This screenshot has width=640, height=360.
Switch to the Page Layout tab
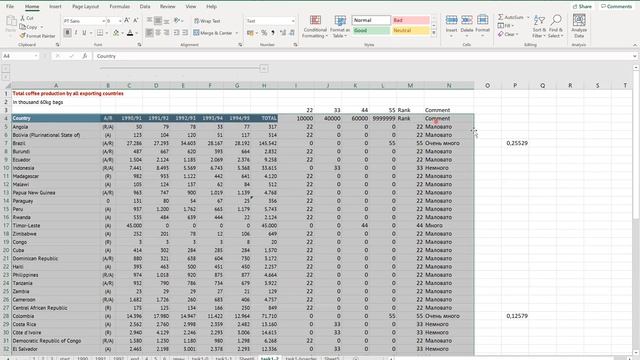(x=85, y=7)
